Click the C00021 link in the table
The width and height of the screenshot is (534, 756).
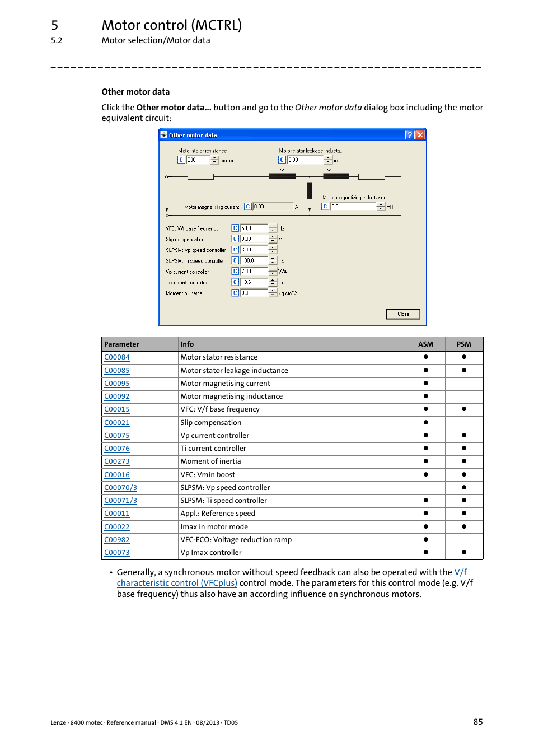(x=117, y=423)
